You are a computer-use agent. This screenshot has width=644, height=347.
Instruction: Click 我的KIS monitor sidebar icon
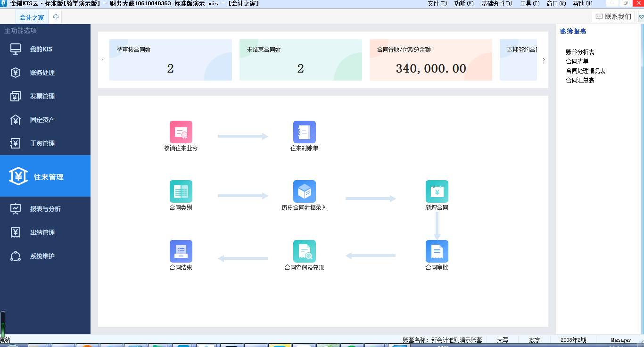point(16,49)
